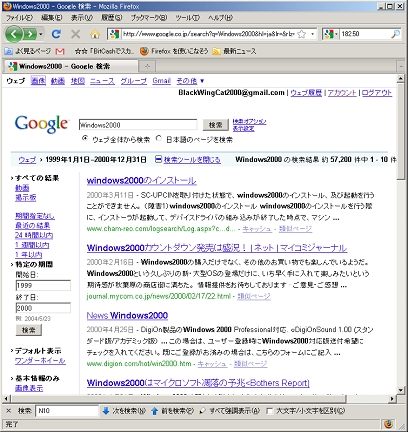Open the 編集 menu
This screenshot has height=432, width=408.
click(x=52, y=18)
